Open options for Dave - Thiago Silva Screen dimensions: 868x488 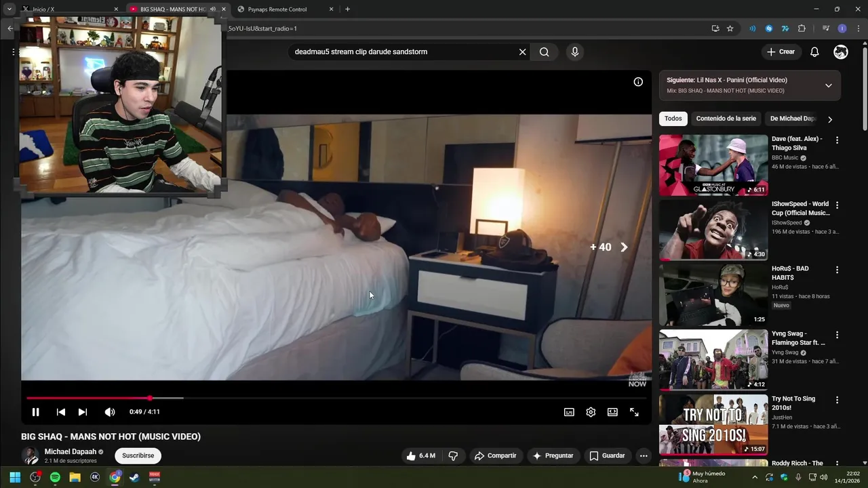pos(837,140)
